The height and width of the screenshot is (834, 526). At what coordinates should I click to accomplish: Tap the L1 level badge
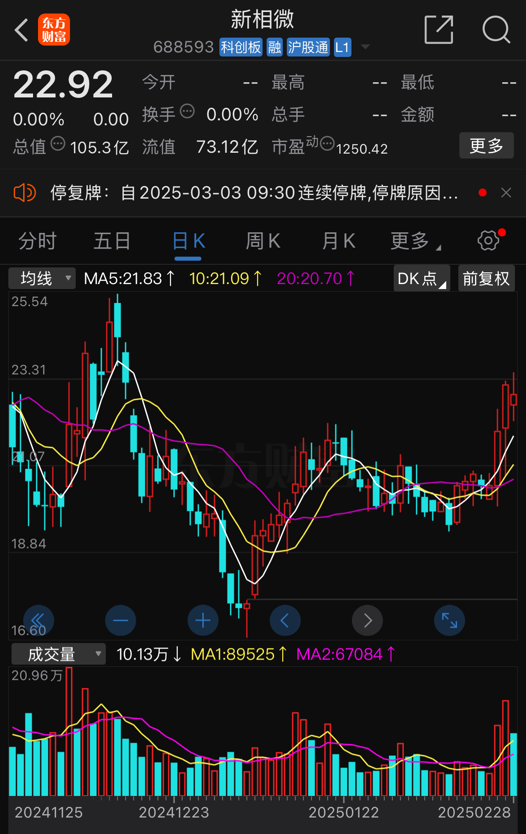pyautogui.click(x=342, y=47)
